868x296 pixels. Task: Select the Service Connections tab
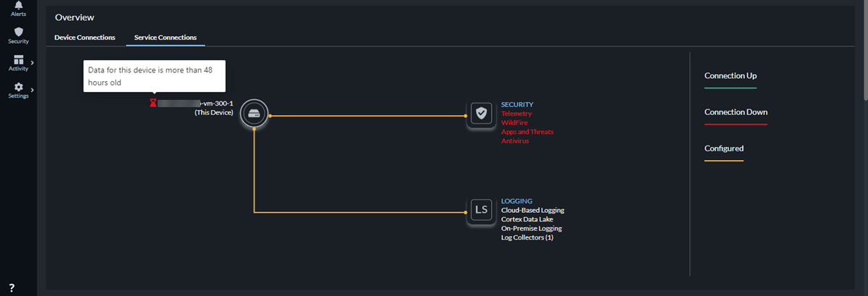point(165,37)
